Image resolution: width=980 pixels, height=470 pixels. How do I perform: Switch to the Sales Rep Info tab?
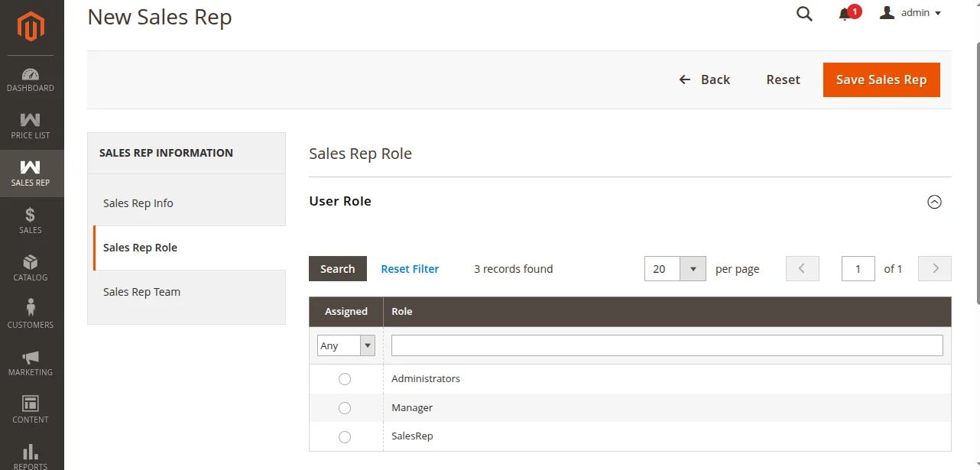[x=138, y=203]
